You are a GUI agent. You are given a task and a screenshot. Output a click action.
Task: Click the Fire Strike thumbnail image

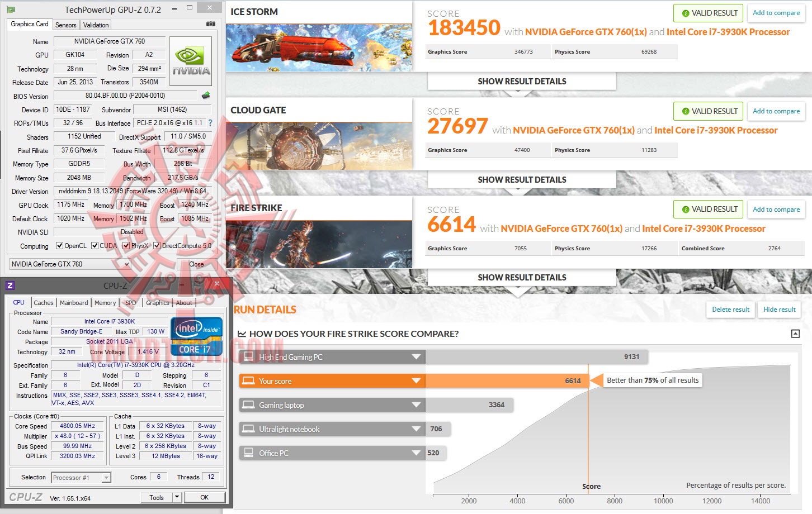coord(319,244)
